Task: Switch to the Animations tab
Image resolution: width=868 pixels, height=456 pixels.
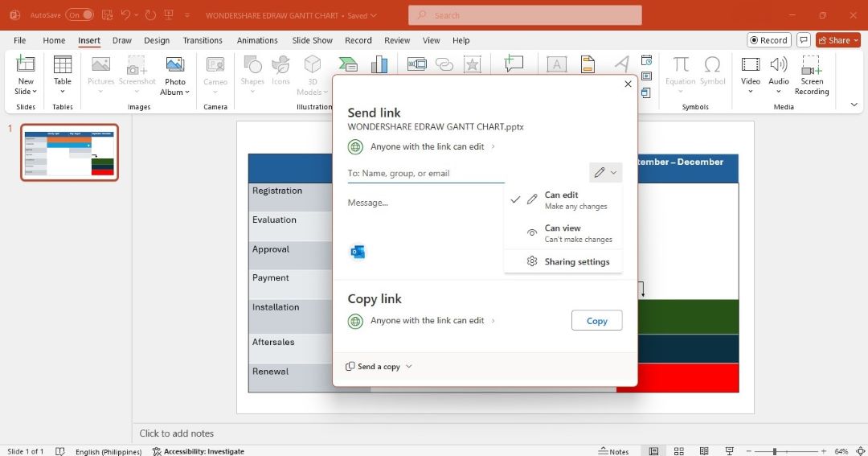Action: [257, 40]
